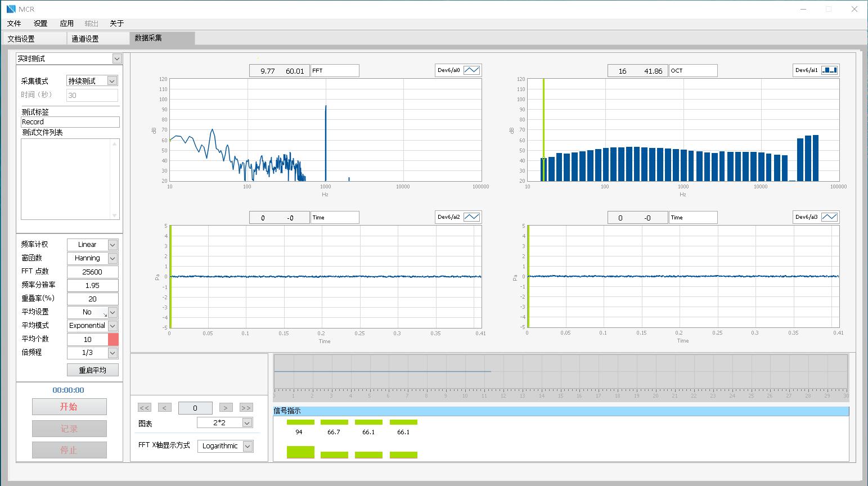Open the FFT X轴显示方式 Logarithmic dropdown
This screenshot has height=486, width=868.
[x=248, y=446]
